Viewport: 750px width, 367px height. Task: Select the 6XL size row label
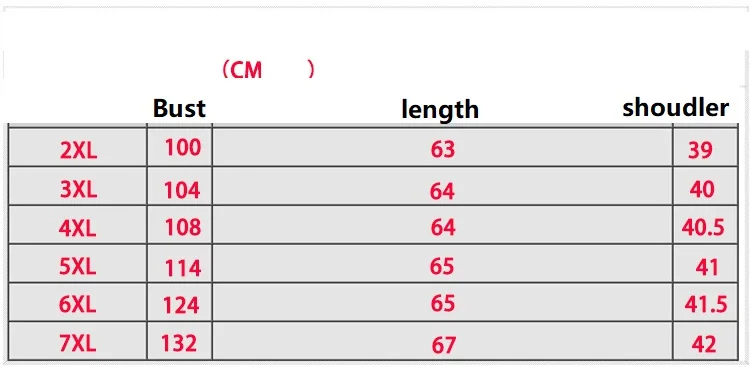click(x=77, y=305)
